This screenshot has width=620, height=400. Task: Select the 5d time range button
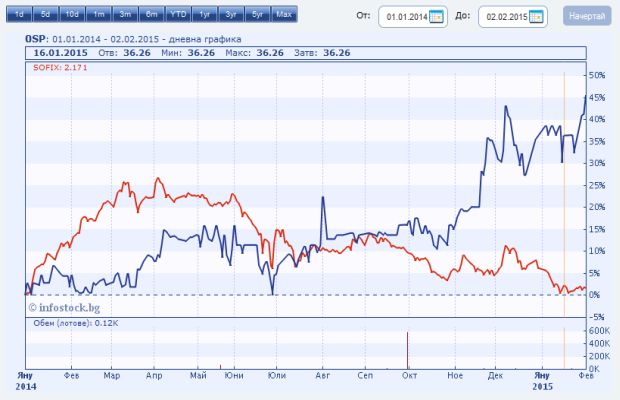(45, 15)
